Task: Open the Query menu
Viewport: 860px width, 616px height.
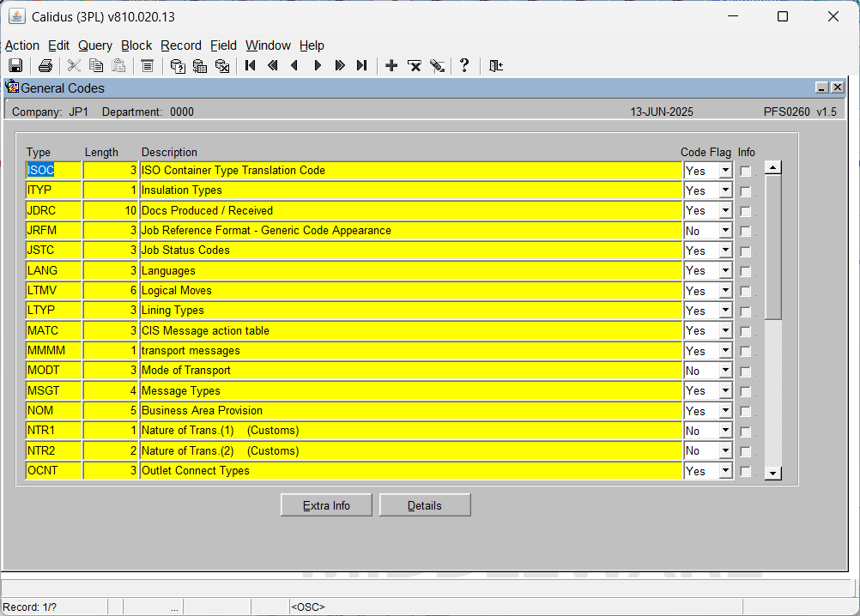Action: point(95,45)
